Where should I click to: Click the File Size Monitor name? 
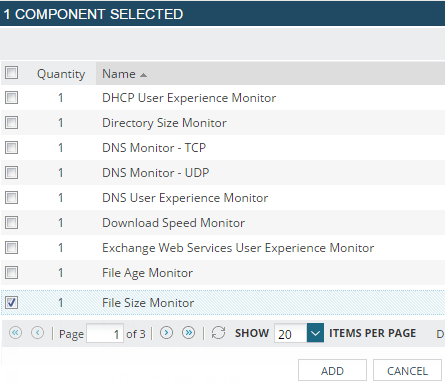tap(148, 303)
